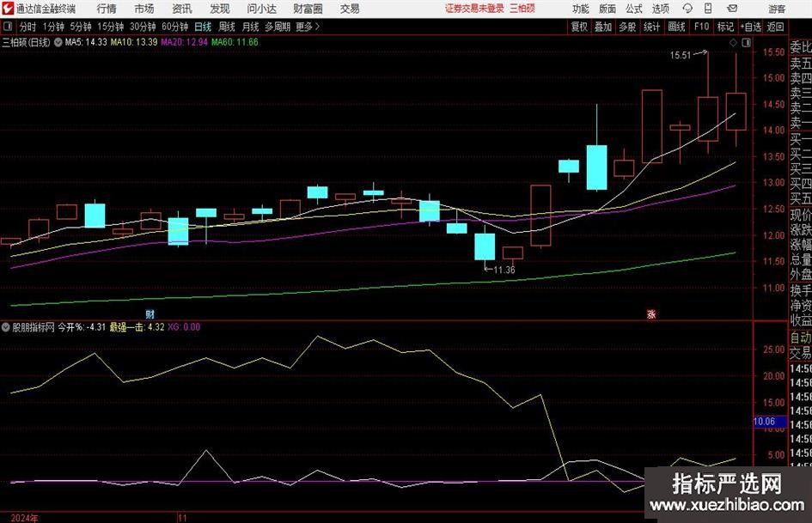Select the 日线 daily period tab
Image resolution: width=812 pixels, height=523 pixels.
tap(203, 27)
